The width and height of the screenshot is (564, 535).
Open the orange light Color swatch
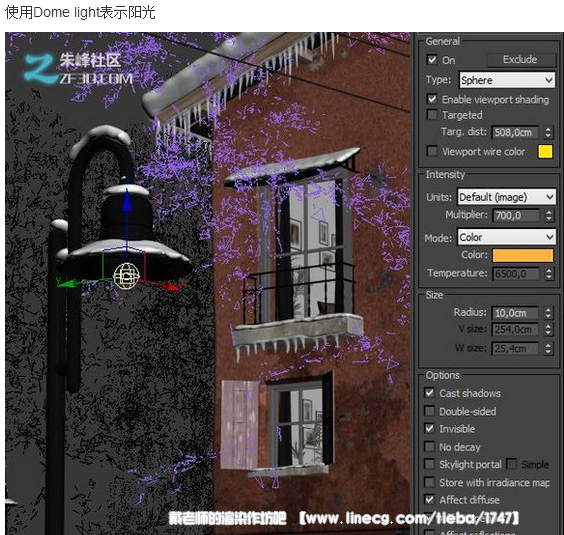[x=523, y=255]
